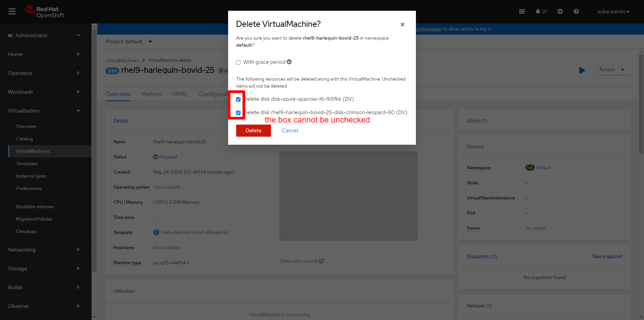Switch to the Overview tab
Image resolution: width=644 pixels, height=320 pixels.
pyautogui.click(x=118, y=94)
